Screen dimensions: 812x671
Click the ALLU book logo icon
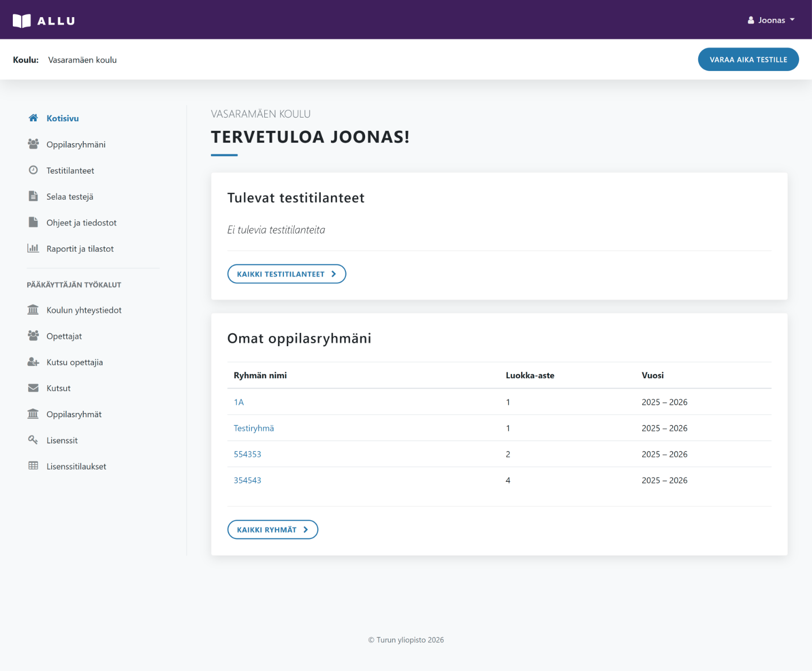coord(22,21)
